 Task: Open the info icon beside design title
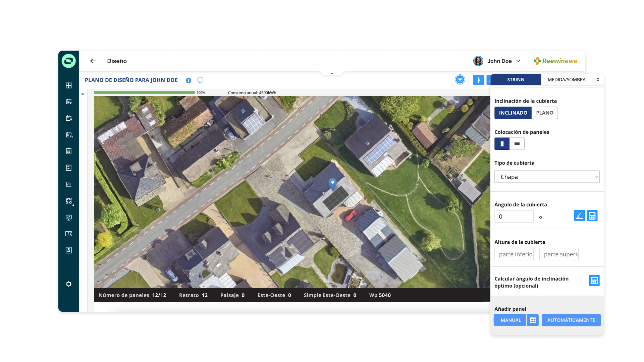pyautogui.click(x=189, y=80)
